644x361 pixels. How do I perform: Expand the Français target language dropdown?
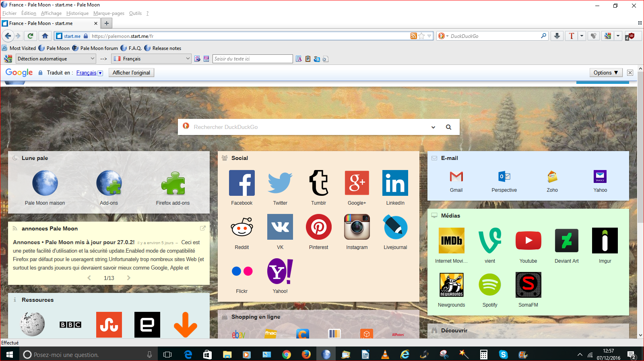tap(151, 59)
